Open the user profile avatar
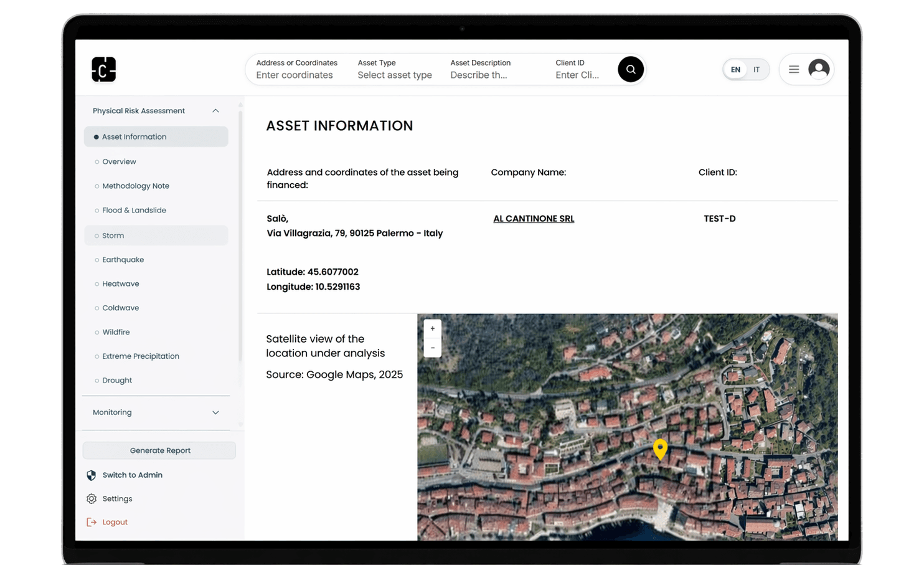The height and width of the screenshot is (565, 924). click(819, 69)
